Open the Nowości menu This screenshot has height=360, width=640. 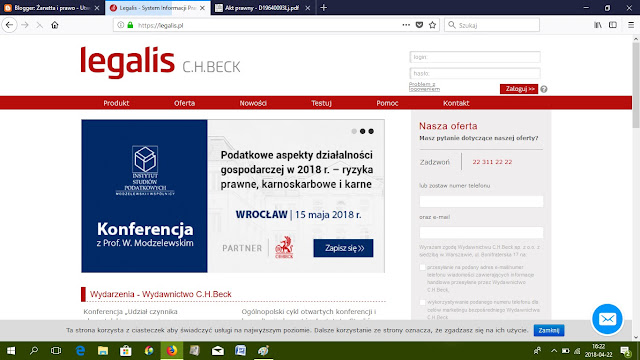tap(253, 103)
